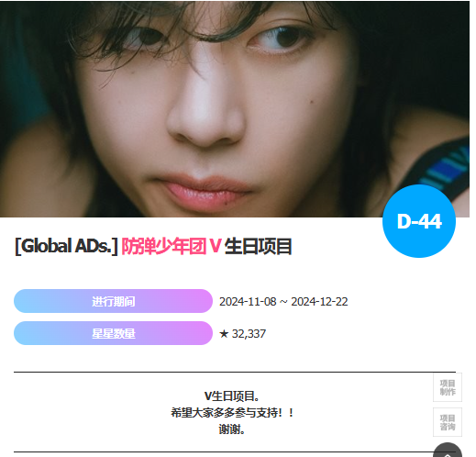Image resolution: width=476 pixels, height=457 pixels.
Task: Click the [Global ADs.] title prefix
Action: pyautogui.click(x=66, y=246)
